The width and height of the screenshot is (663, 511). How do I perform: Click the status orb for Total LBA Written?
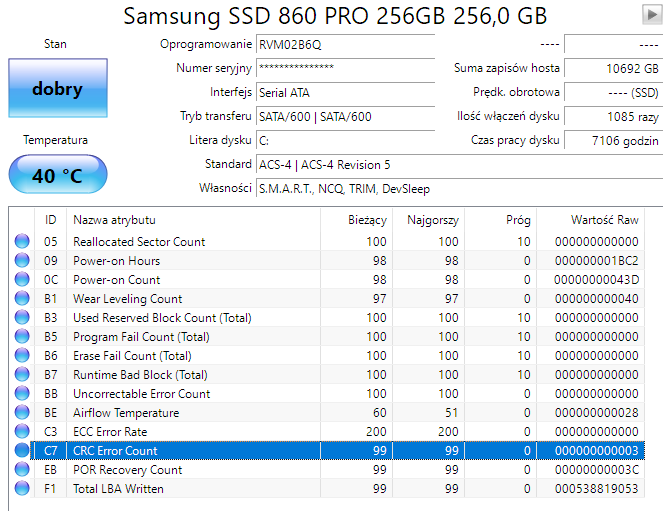(x=22, y=489)
